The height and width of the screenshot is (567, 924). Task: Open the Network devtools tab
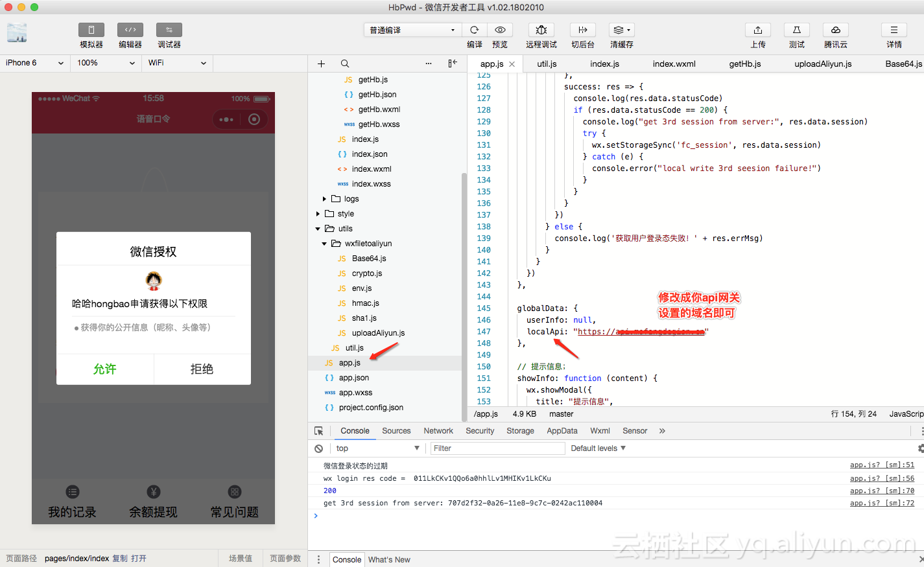click(438, 431)
